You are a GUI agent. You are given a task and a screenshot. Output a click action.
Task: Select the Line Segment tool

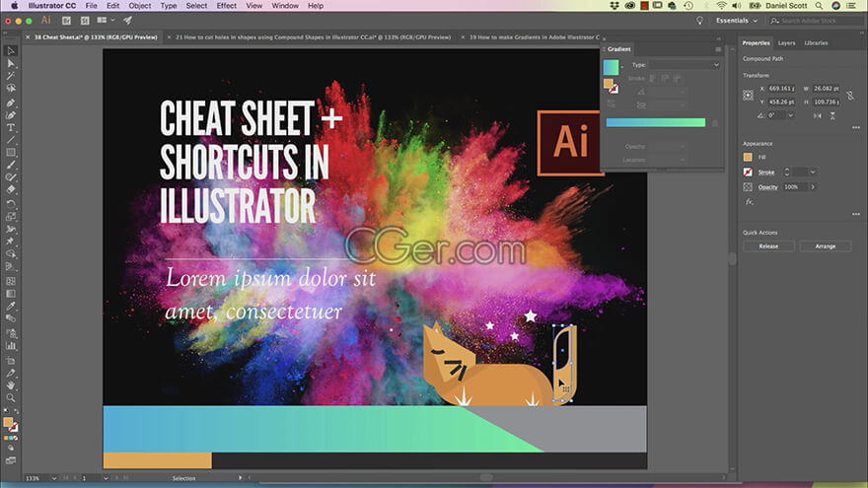point(11,140)
